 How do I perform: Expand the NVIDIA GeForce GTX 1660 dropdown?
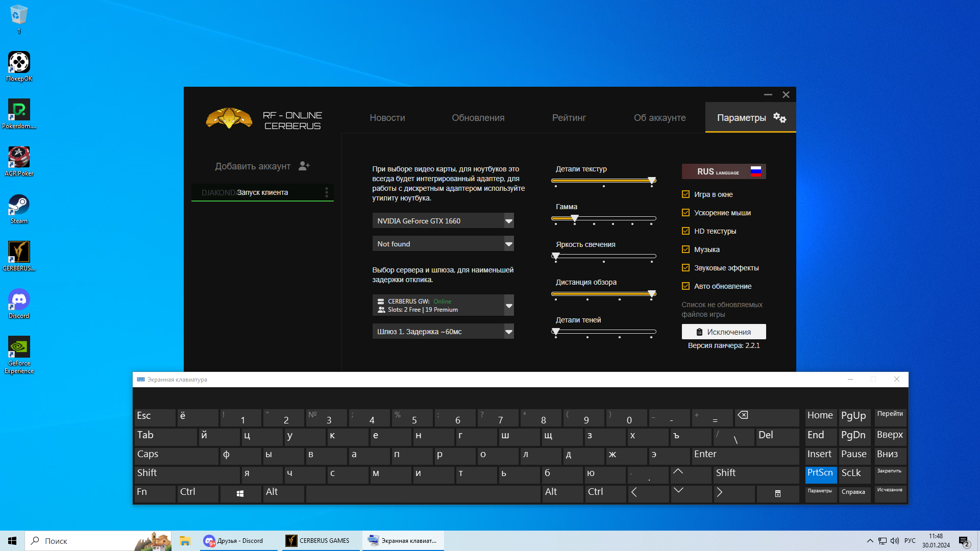coord(508,221)
